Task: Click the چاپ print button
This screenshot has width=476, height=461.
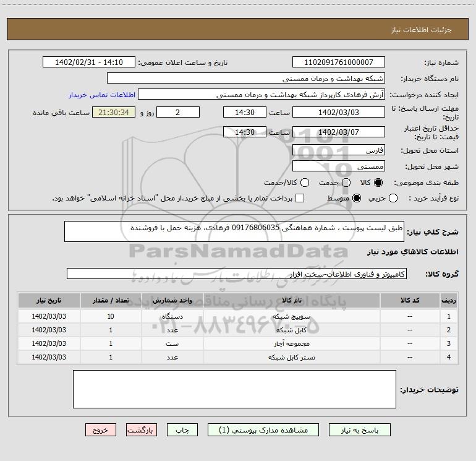Action: [182, 430]
